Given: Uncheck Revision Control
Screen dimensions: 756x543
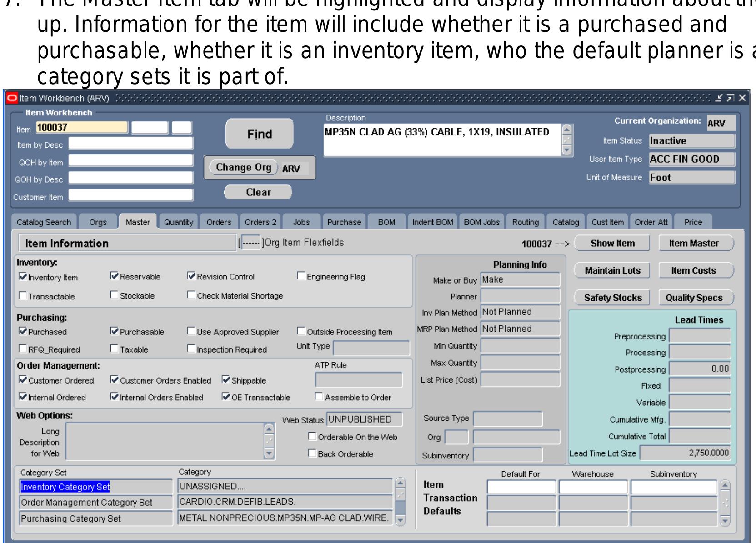Looking at the screenshot, I should [x=191, y=276].
